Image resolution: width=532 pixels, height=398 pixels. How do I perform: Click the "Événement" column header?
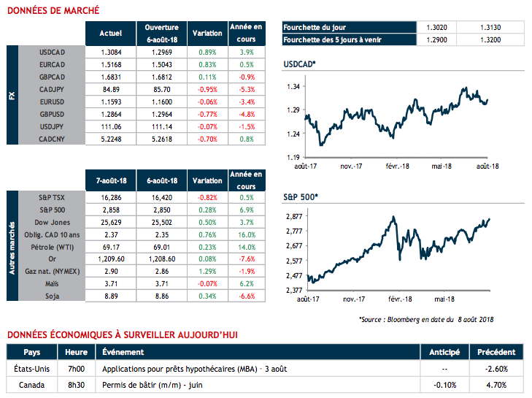click(x=123, y=353)
